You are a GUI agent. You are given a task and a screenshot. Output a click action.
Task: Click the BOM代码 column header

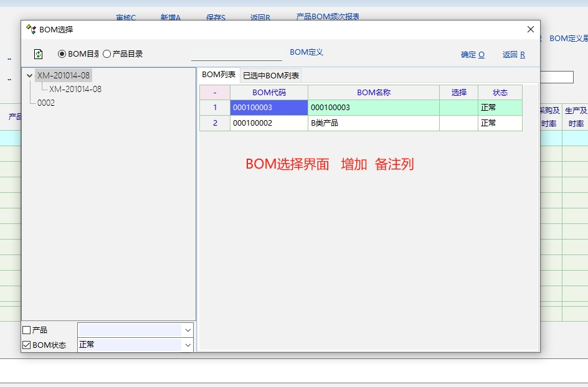pyautogui.click(x=269, y=93)
